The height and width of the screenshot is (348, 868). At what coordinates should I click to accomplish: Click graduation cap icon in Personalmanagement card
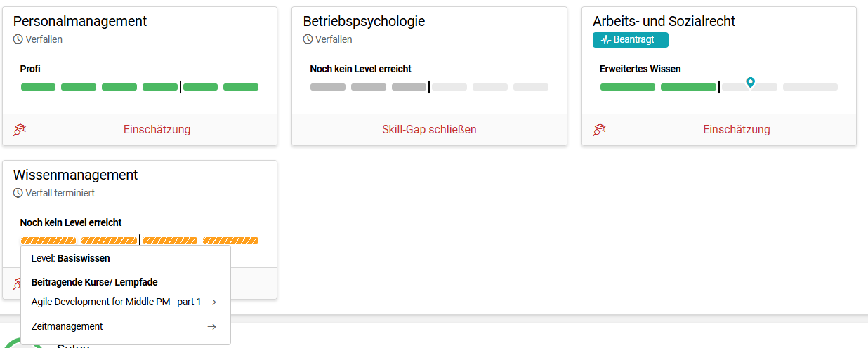click(x=20, y=130)
